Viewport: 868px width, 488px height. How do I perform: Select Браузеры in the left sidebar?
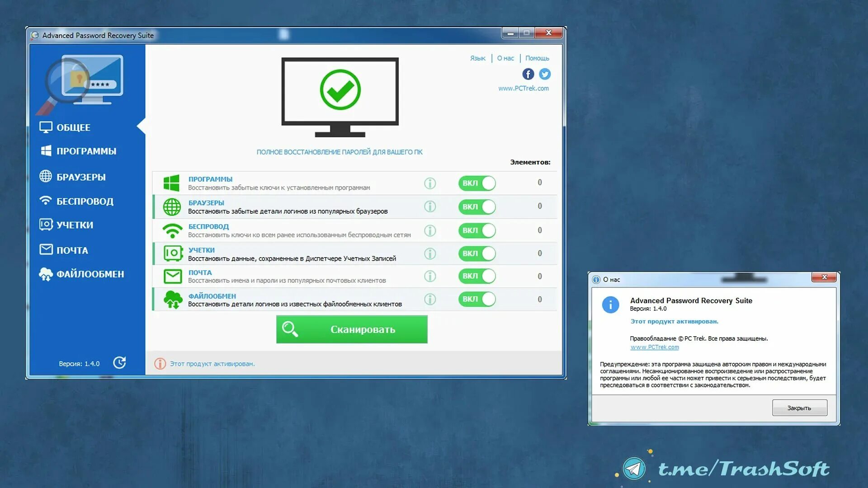(x=80, y=177)
